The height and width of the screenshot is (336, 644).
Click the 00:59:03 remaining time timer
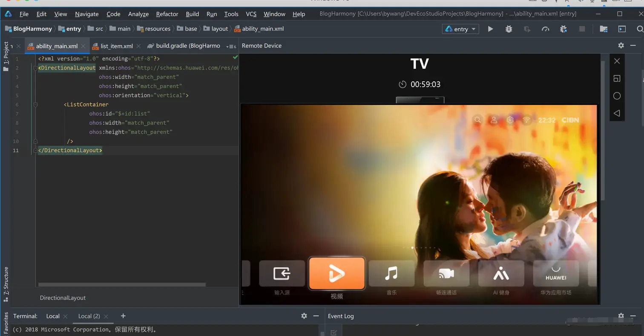(x=420, y=84)
